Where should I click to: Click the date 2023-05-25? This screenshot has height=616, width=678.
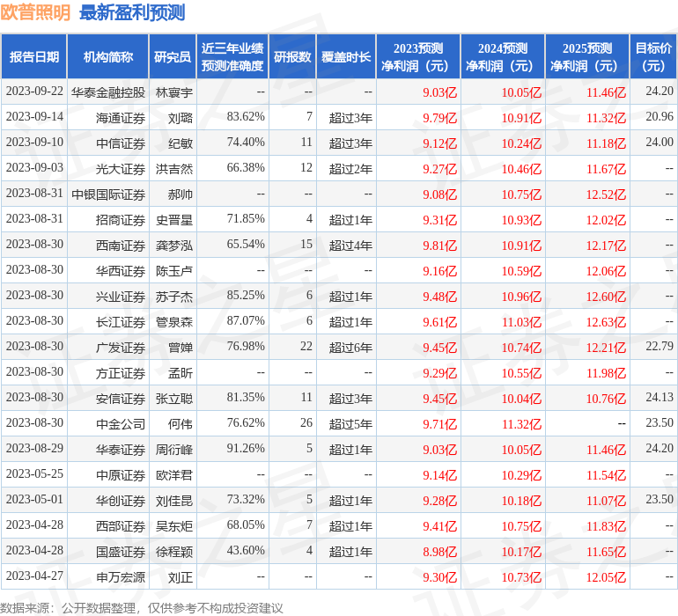34,473
